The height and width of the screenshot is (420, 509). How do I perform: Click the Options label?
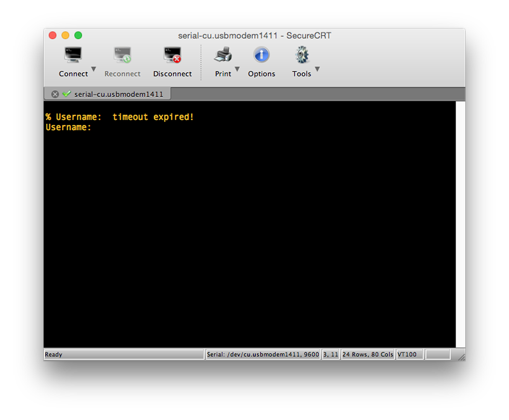261,74
